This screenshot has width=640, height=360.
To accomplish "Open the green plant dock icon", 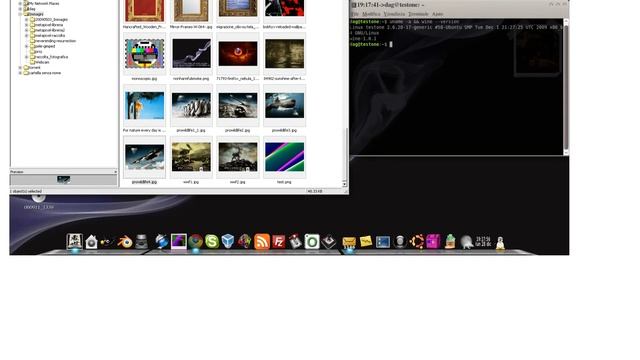I will click(x=450, y=242).
